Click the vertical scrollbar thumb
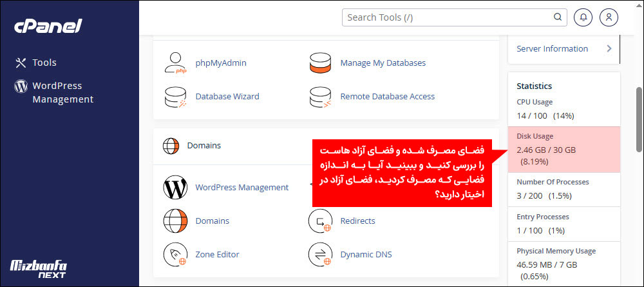Image resolution: width=644 pixels, height=287 pixels. [639, 120]
